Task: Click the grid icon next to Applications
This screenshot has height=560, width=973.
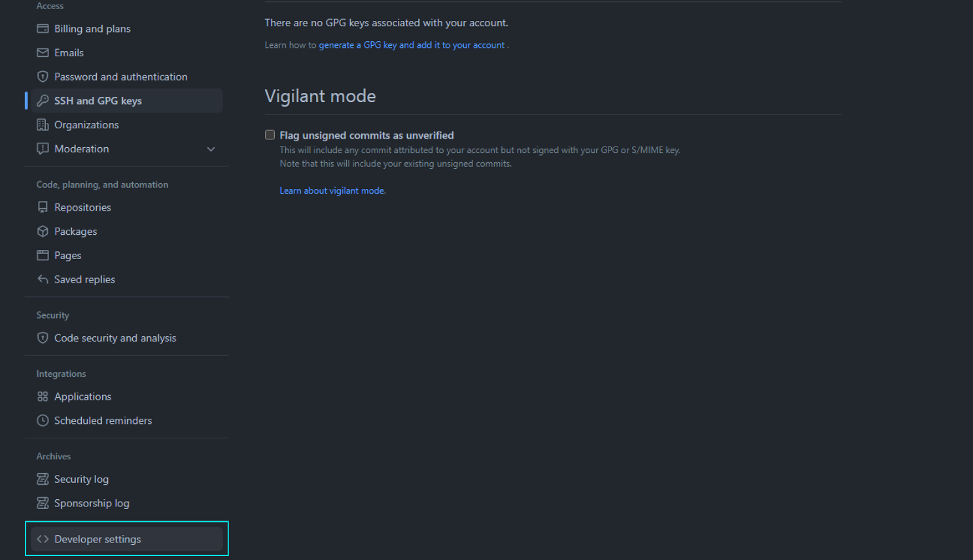Action: pos(43,396)
